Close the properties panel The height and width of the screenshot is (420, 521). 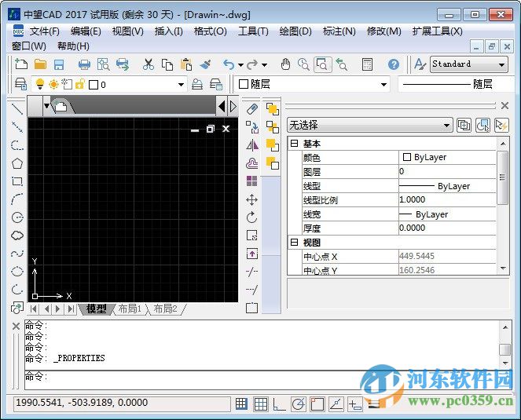coord(504,105)
